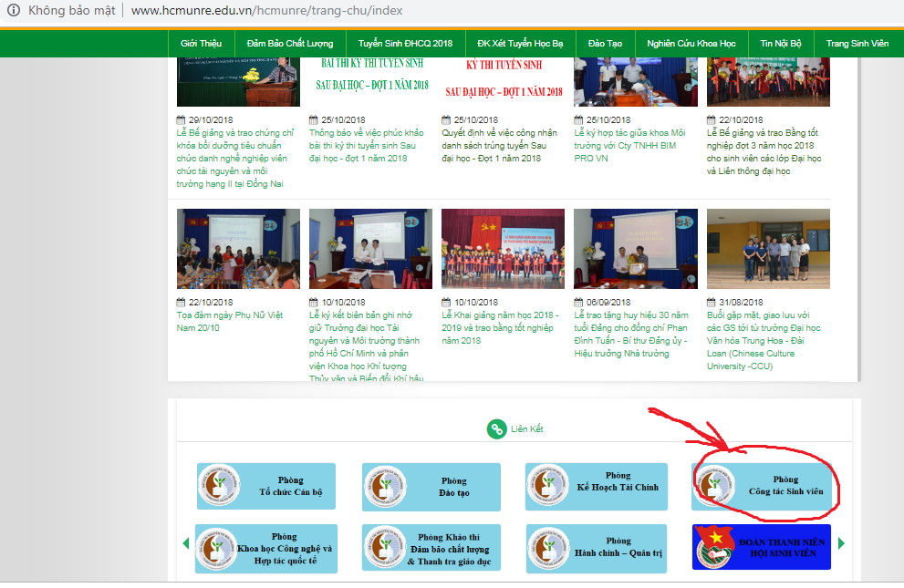Image resolution: width=904 pixels, height=588 pixels.
Task: Open Phòng Đào tạo tile
Action: coord(431,486)
